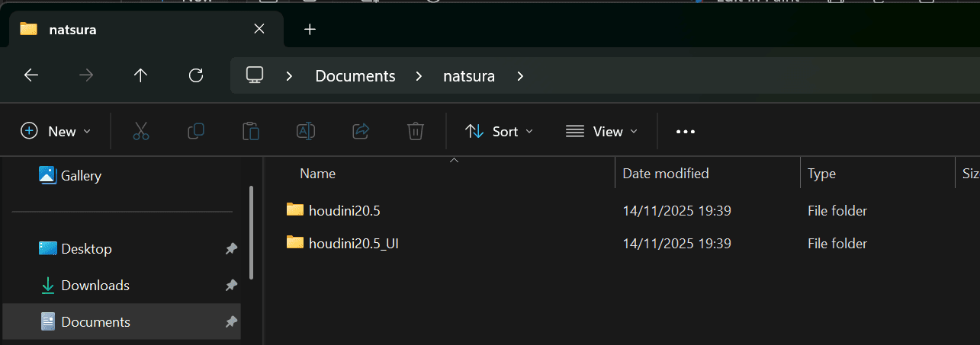Sort by the Name column header
This screenshot has height=345, width=980.
tap(318, 174)
